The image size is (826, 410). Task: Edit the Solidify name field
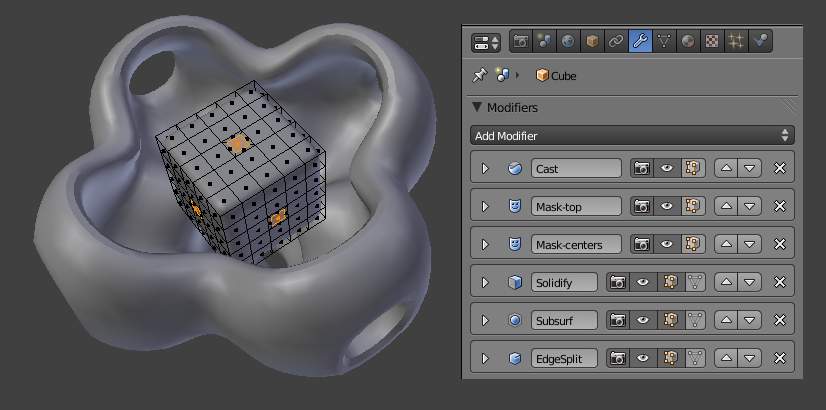click(564, 282)
